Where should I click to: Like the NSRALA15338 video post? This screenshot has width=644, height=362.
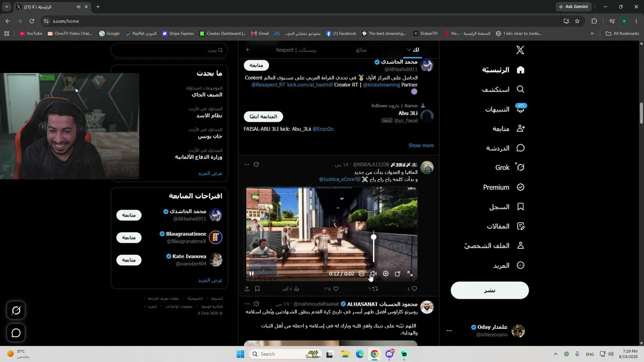(332, 289)
